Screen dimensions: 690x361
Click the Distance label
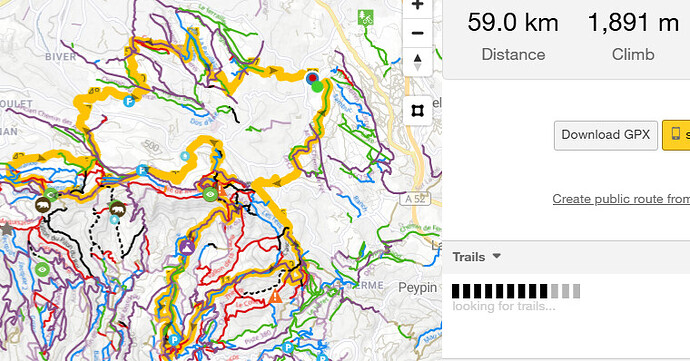[513, 55]
